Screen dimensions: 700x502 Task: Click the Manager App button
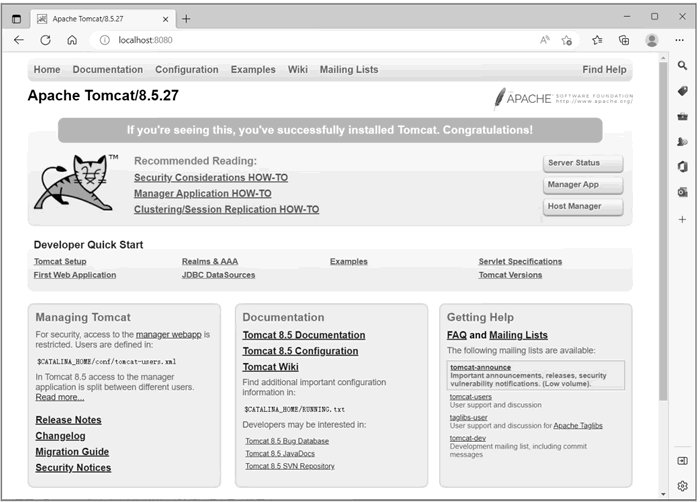coord(583,184)
